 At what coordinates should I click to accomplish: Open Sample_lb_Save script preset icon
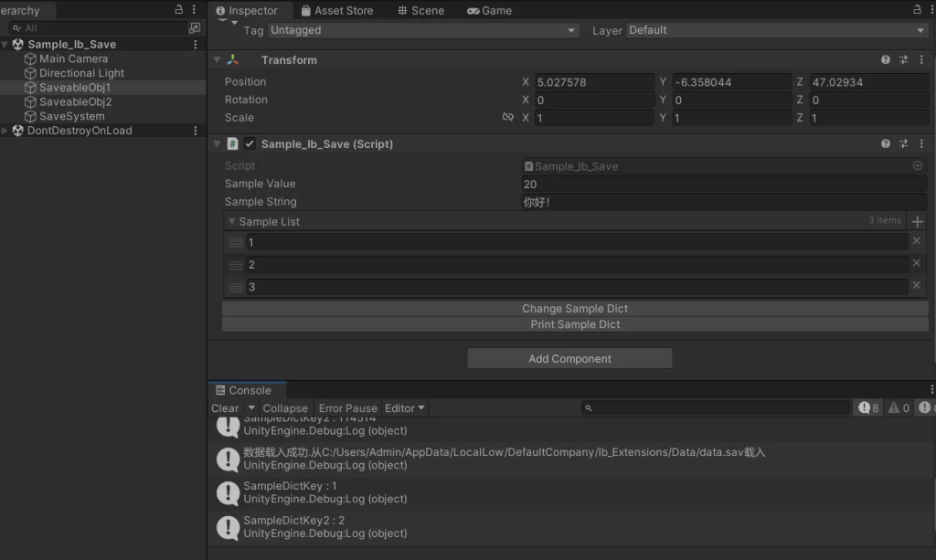pos(904,143)
